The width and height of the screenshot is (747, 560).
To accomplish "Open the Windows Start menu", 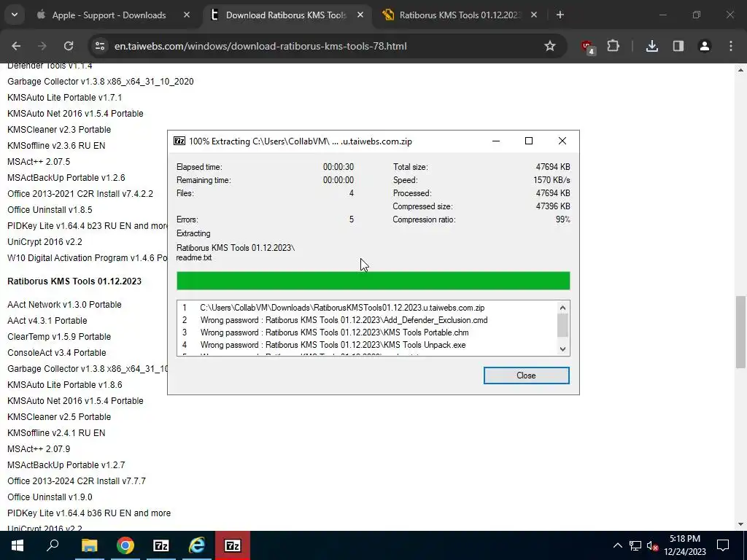I will pos(18,545).
